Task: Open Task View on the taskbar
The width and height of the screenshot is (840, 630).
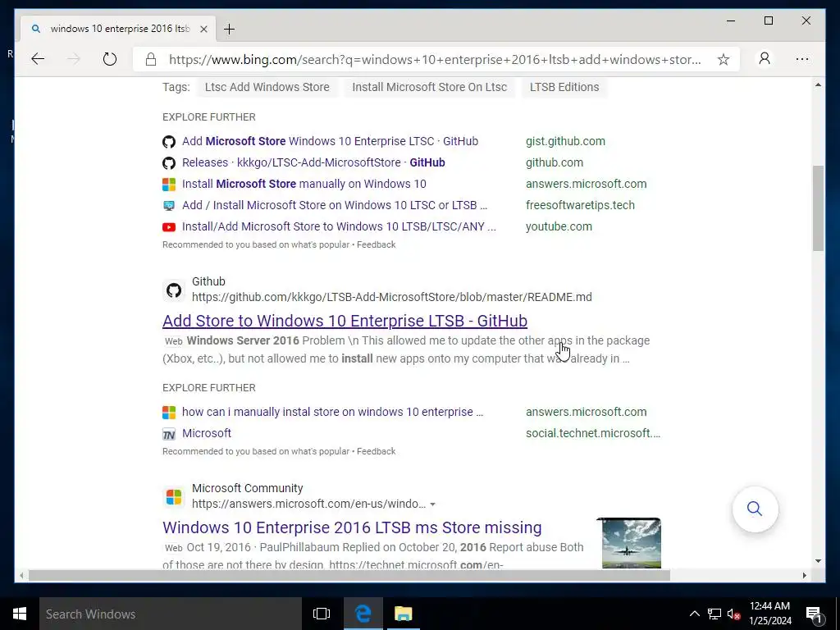Action: [322, 614]
